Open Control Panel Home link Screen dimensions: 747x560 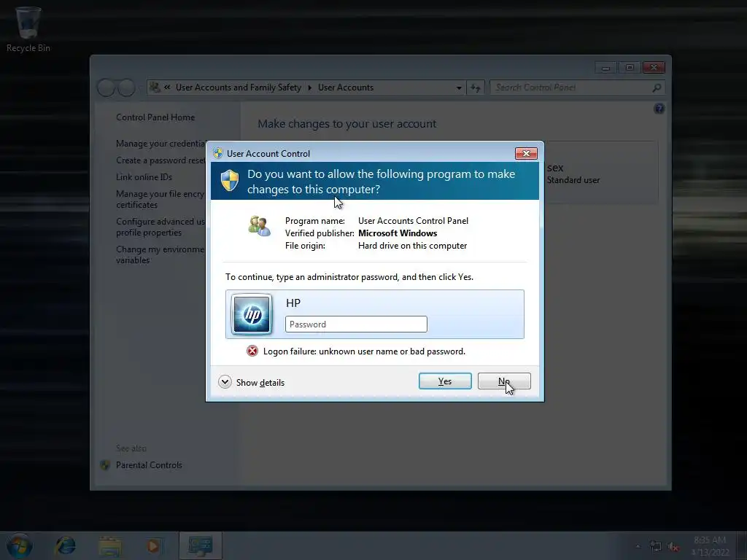pyautogui.click(x=155, y=117)
